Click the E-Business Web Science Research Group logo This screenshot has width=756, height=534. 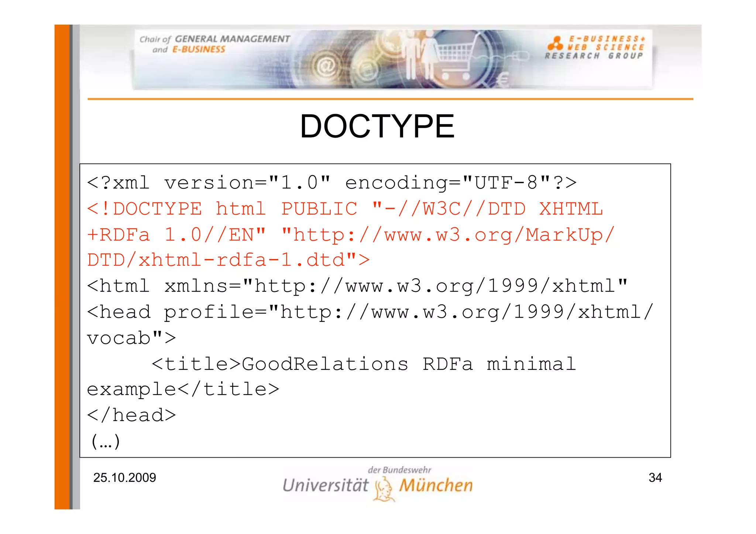click(x=595, y=47)
